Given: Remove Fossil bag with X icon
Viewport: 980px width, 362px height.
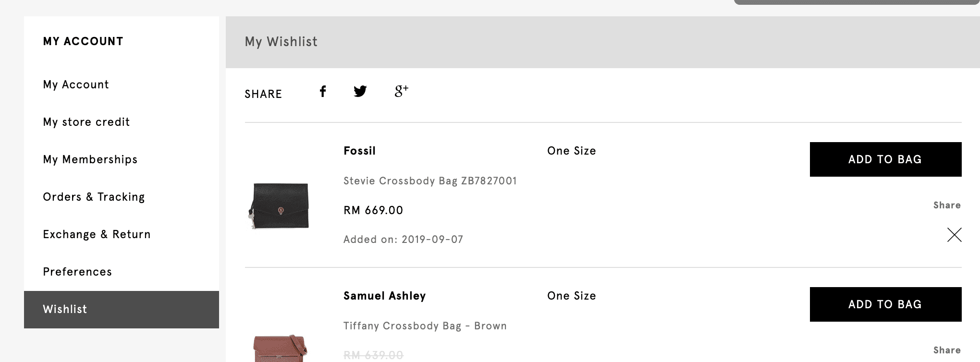Looking at the screenshot, I should [x=954, y=235].
